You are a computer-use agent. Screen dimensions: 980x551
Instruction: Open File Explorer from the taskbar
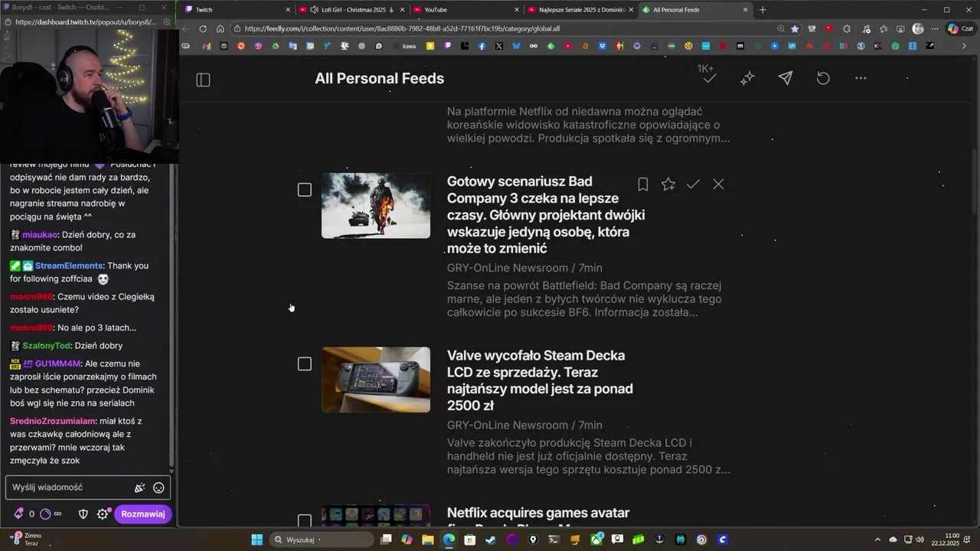[x=428, y=540]
